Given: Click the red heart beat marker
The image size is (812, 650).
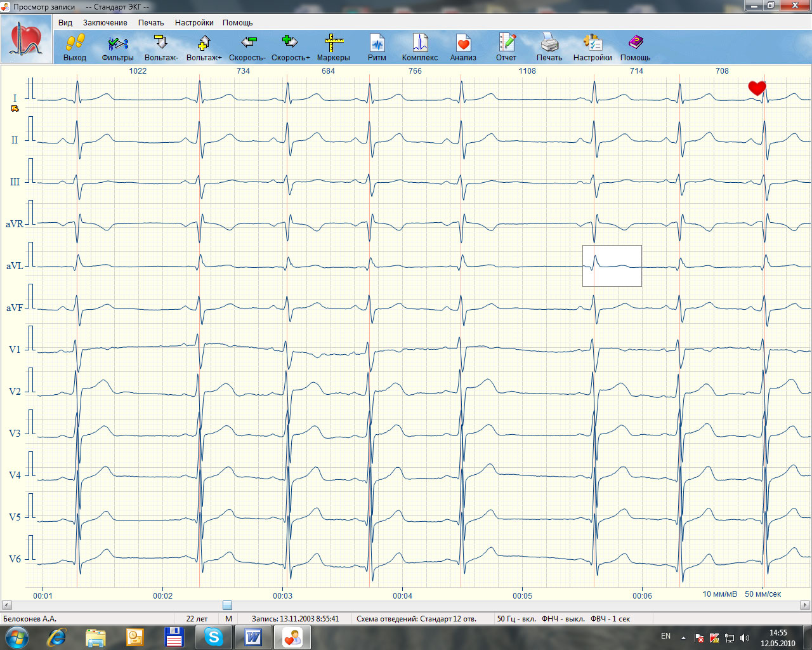Looking at the screenshot, I should [757, 88].
